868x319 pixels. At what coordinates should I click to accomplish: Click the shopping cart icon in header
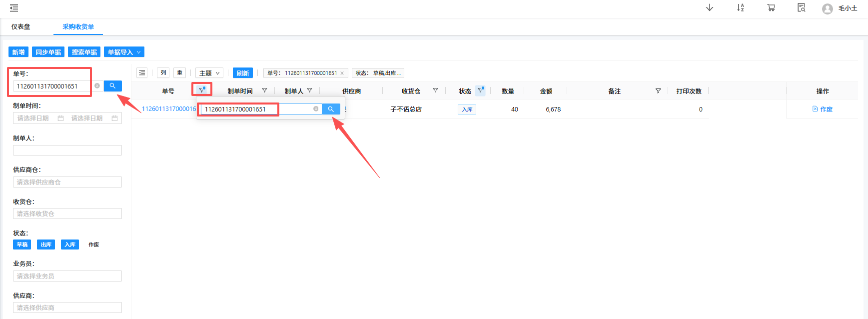pyautogui.click(x=771, y=8)
